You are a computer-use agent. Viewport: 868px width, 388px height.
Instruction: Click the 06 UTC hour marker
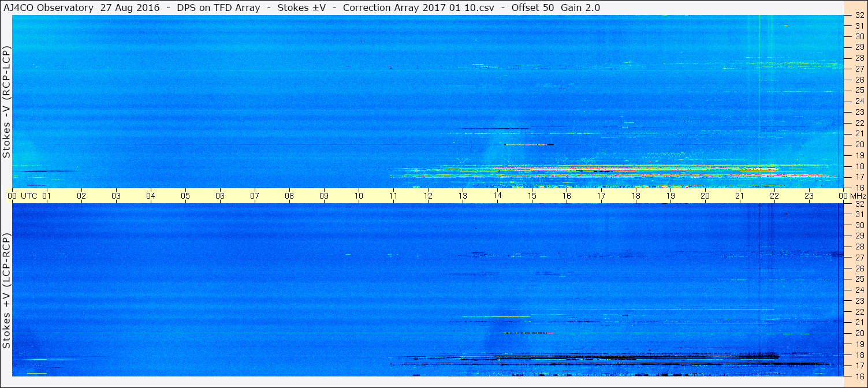[x=220, y=196]
